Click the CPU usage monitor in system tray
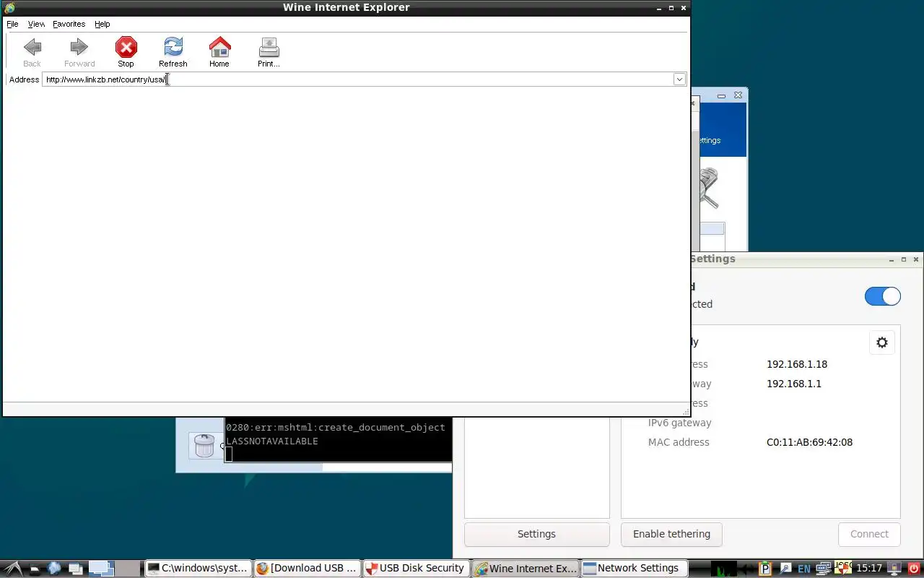This screenshot has height=578, width=924. point(724,569)
